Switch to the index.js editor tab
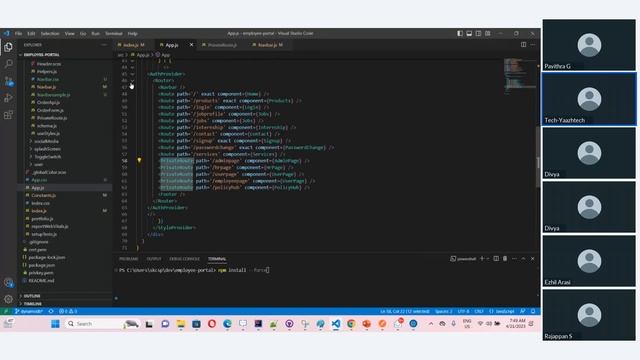This screenshot has width=640, height=360. (x=134, y=45)
